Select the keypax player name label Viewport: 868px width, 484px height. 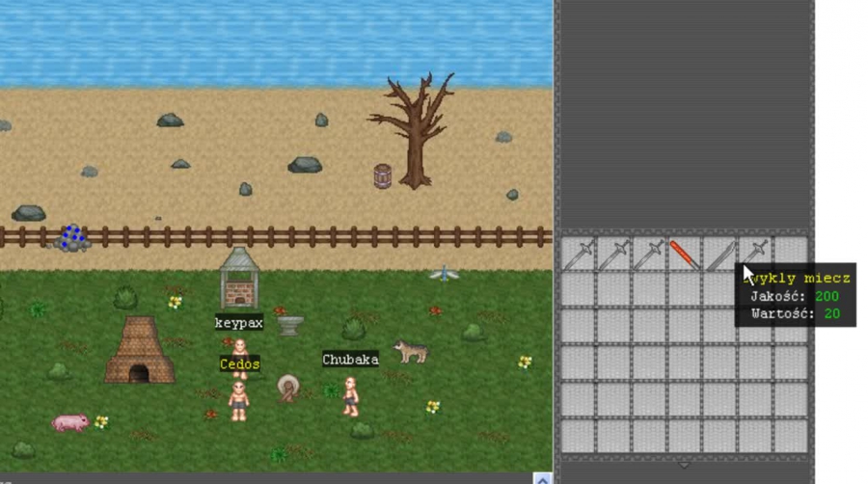pos(238,323)
